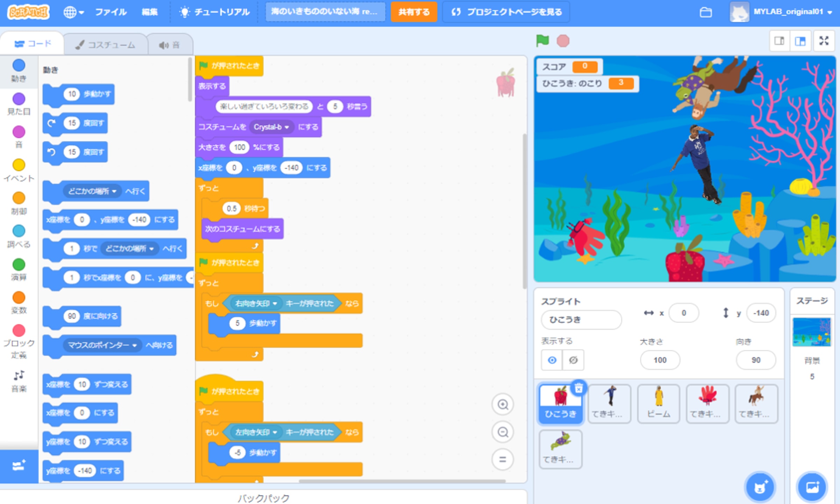Delete the ひこうき sprite with the trash icon
The image size is (840, 504).
[x=579, y=388]
